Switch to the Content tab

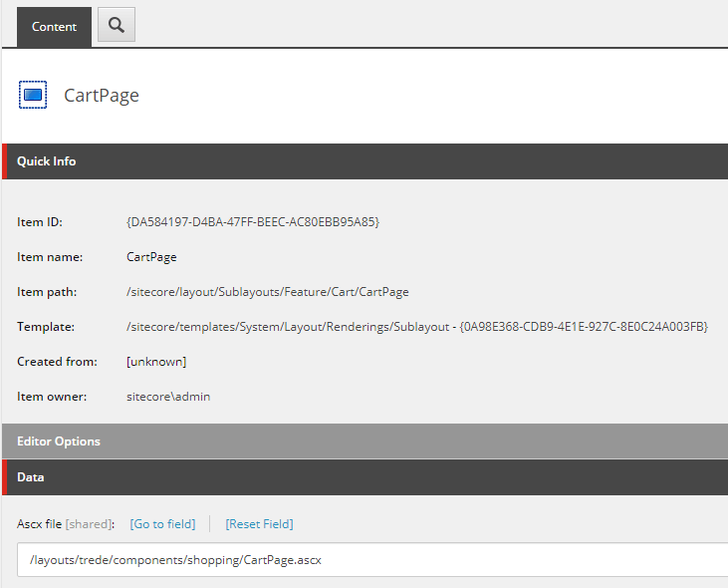pyautogui.click(x=54, y=27)
